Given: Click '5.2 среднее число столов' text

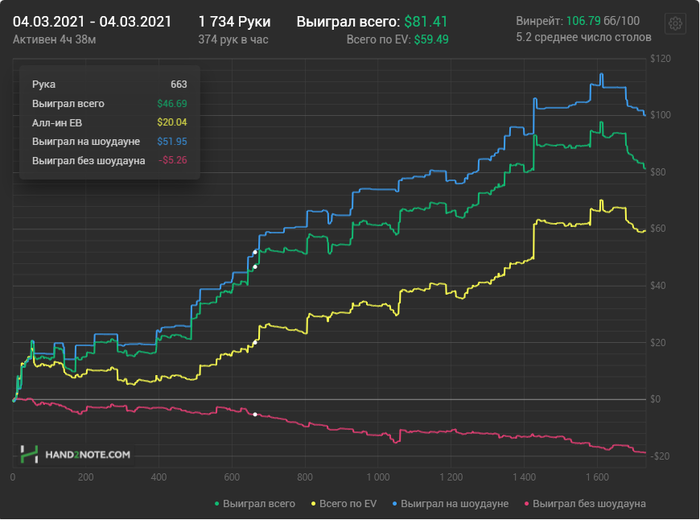Looking at the screenshot, I should tap(583, 37).
